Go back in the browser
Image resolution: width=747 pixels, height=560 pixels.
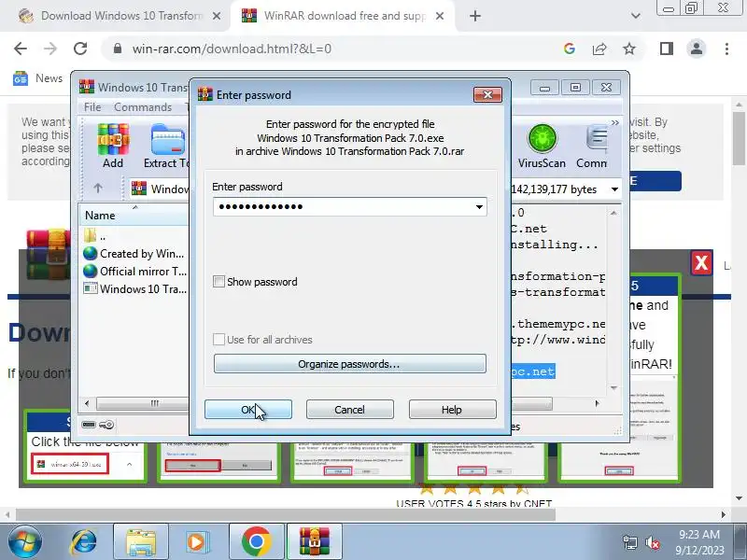(21, 49)
